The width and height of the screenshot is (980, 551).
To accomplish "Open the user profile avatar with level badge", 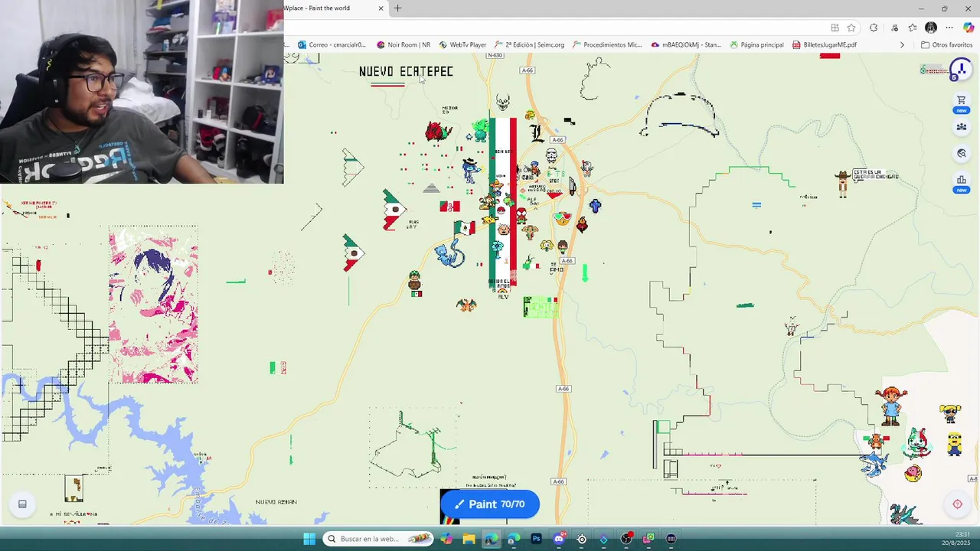I will tap(959, 70).
